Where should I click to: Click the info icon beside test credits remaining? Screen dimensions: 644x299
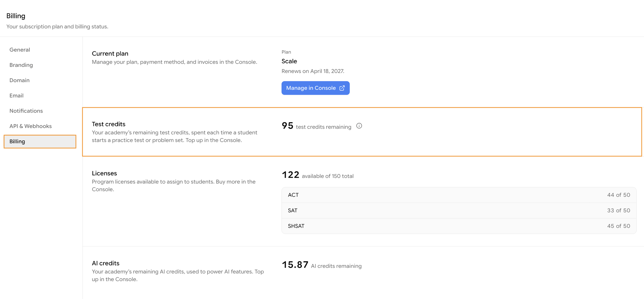pos(359,126)
